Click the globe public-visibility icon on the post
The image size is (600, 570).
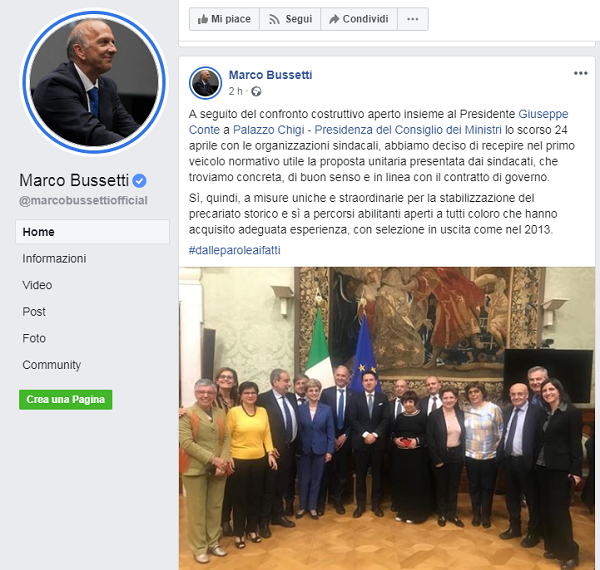[x=256, y=91]
